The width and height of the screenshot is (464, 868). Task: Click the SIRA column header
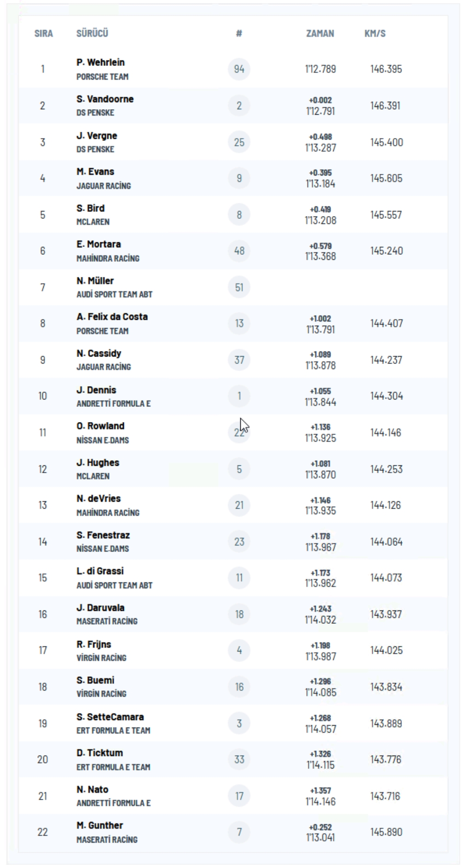coord(44,33)
